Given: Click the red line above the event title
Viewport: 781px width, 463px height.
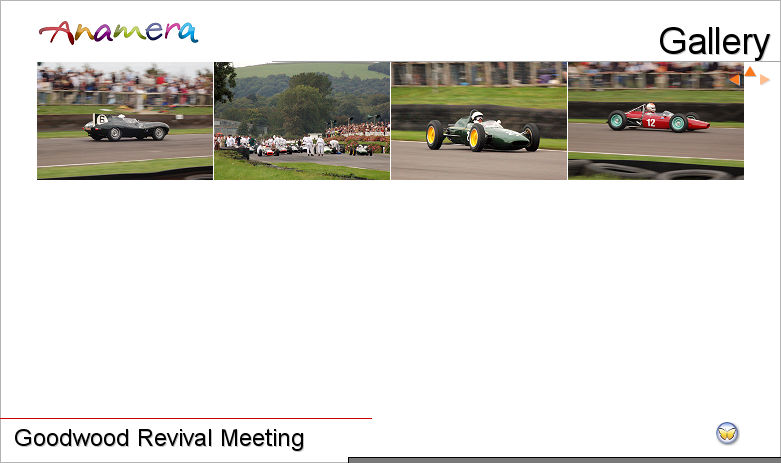Looking at the screenshot, I should coord(186,418).
